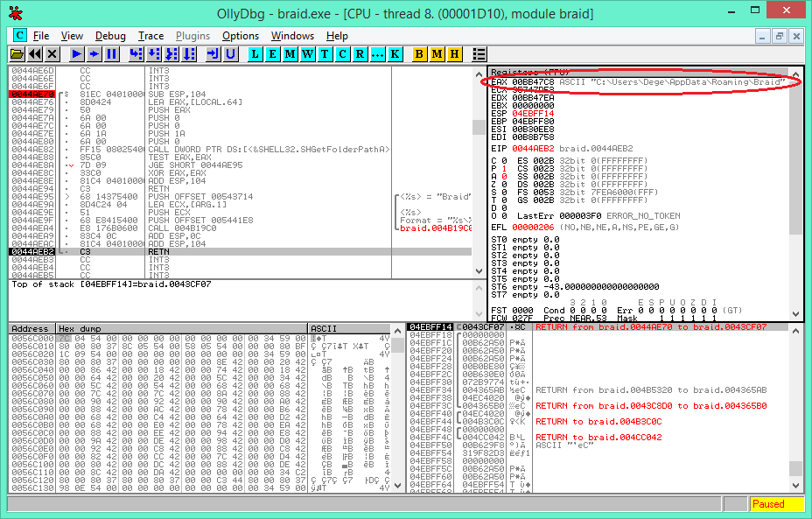Image resolution: width=812 pixels, height=519 pixels.
Task: Open the Log window (L icon)
Action: tap(255, 53)
